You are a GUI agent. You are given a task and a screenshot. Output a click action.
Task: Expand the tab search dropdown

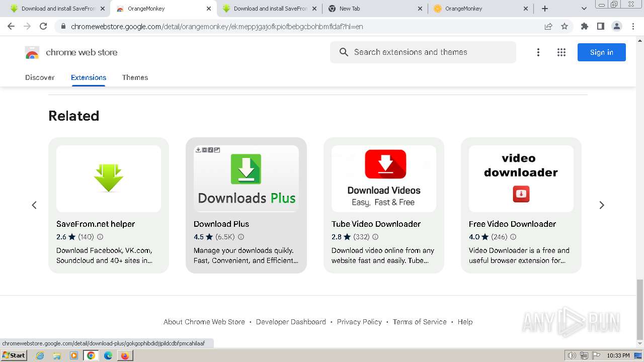pyautogui.click(x=584, y=9)
